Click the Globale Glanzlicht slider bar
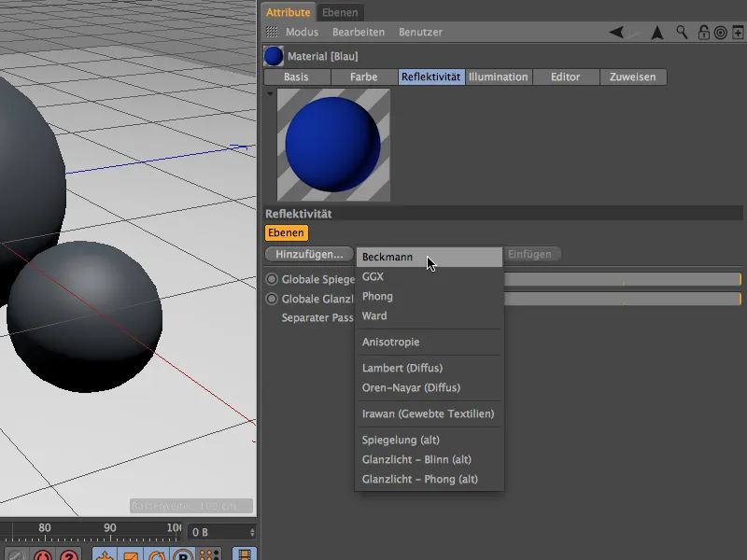747x560 pixels. [622, 299]
